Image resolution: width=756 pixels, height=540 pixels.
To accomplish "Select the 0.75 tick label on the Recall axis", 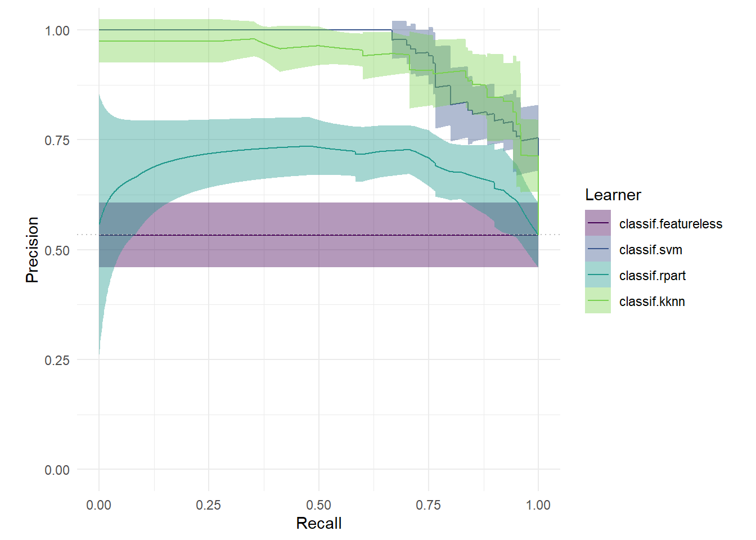I will [428, 505].
